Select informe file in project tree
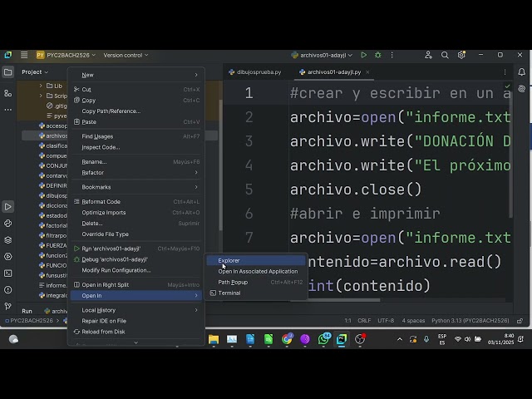This screenshot has width=532, height=399. pyautogui.click(x=52, y=285)
